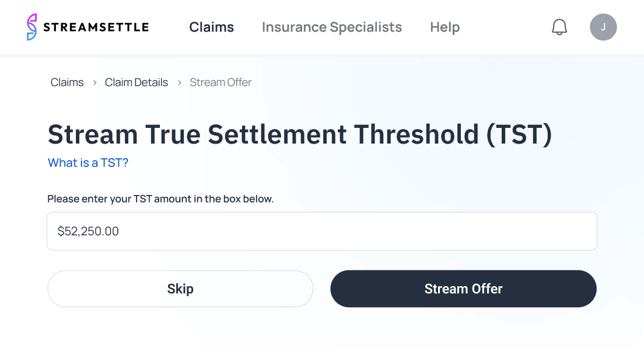Open the notifications bell
The image size is (644, 348).
(559, 27)
